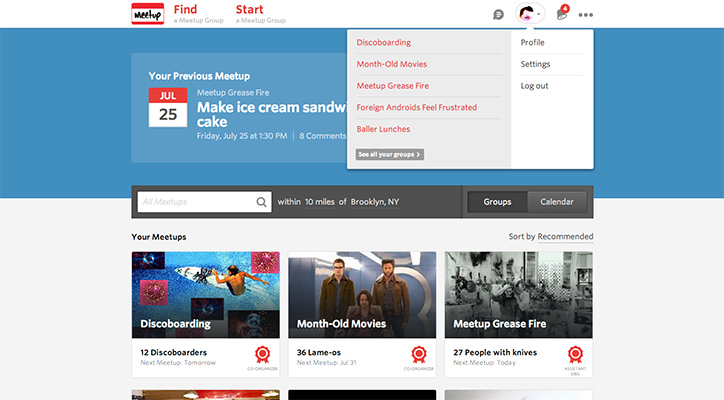724x400 pixels.
Task: Click Friday, July 25 at 1:30 PM text
Action: pyautogui.click(x=242, y=136)
